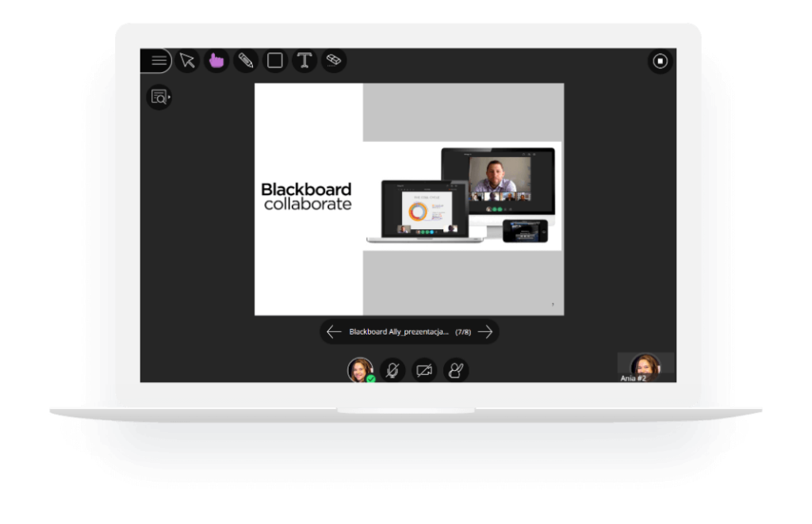Toggle the camera video on
The height and width of the screenshot is (524, 812).
click(424, 369)
